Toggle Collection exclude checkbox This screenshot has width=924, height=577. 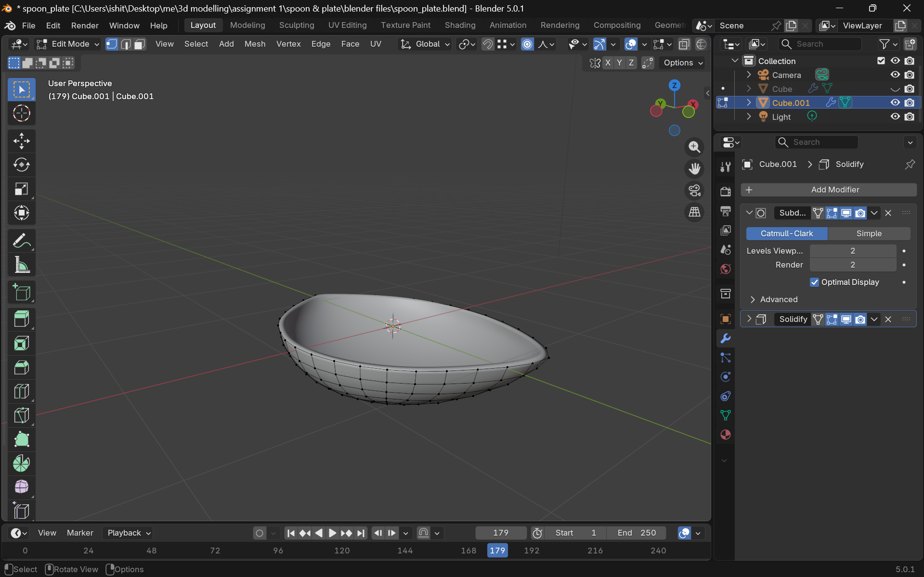tap(881, 61)
